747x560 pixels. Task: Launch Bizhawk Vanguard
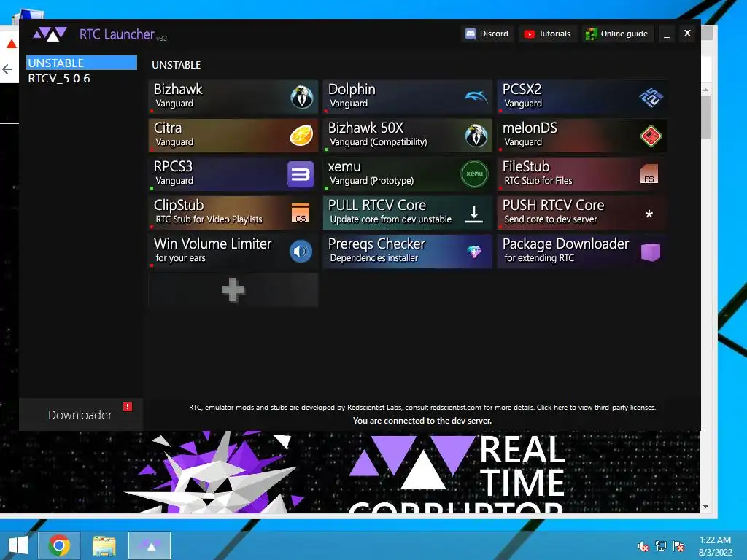pos(233,97)
